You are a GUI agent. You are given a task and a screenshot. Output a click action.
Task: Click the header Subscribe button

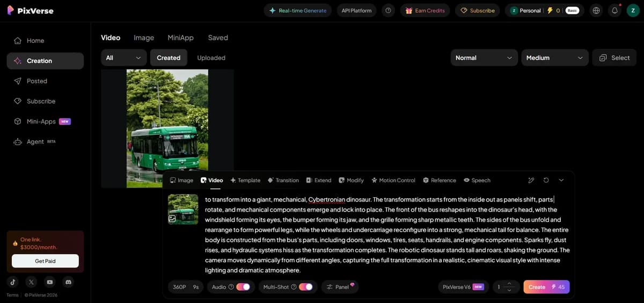(x=478, y=10)
